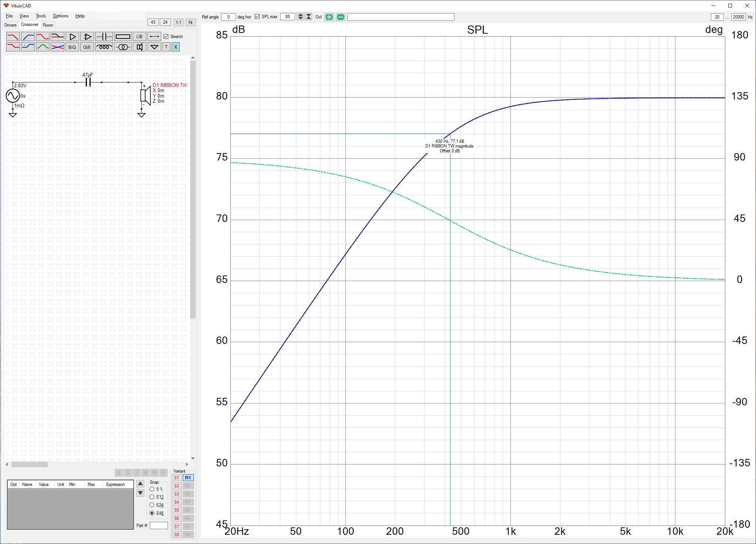This screenshot has width=756, height=544.
Task: Add green overlay with plus icon
Action: 329,17
